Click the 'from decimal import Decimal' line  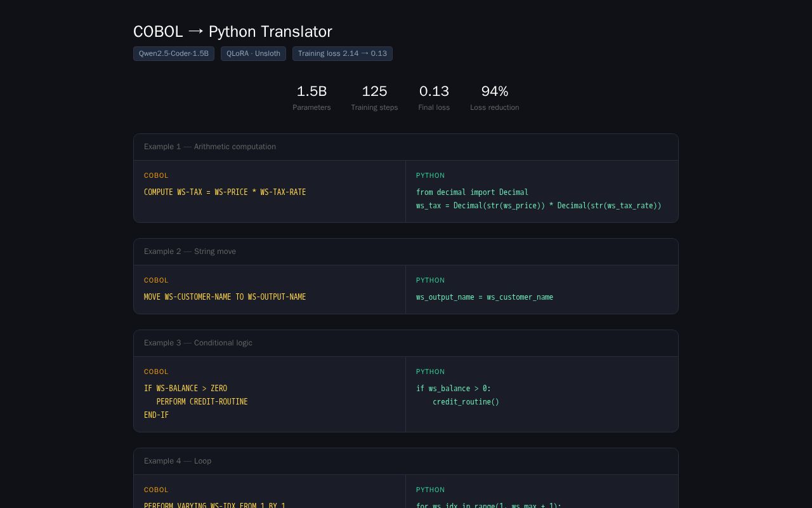[x=472, y=192]
